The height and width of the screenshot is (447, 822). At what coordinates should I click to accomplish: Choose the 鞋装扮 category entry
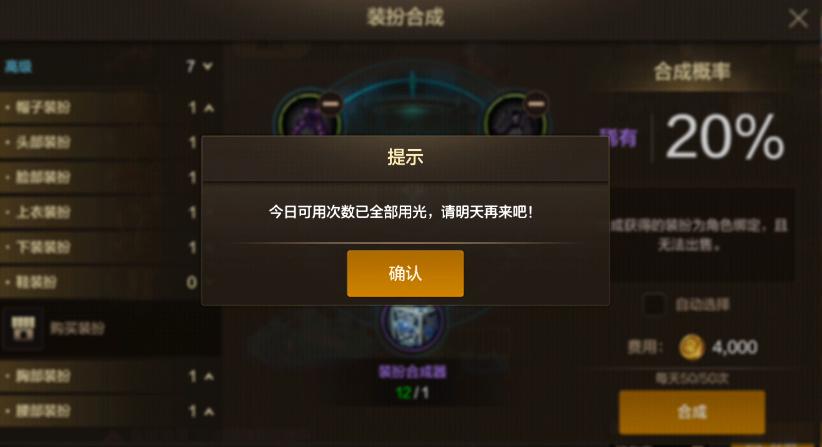pos(100,282)
